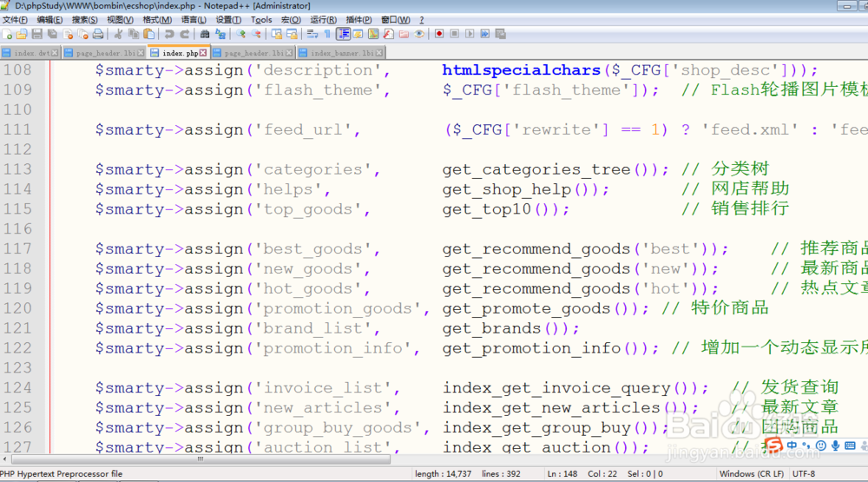The height and width of the screenshot is (482, 868).
Task: Open the 视图(V) menu
Action: click(x=120, y=20)
